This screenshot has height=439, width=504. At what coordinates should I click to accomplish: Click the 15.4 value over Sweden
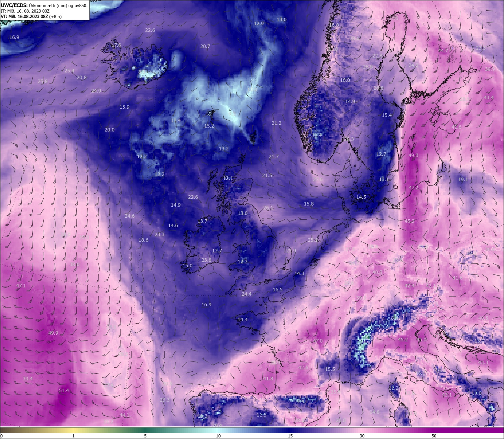(x=387, y=115)
